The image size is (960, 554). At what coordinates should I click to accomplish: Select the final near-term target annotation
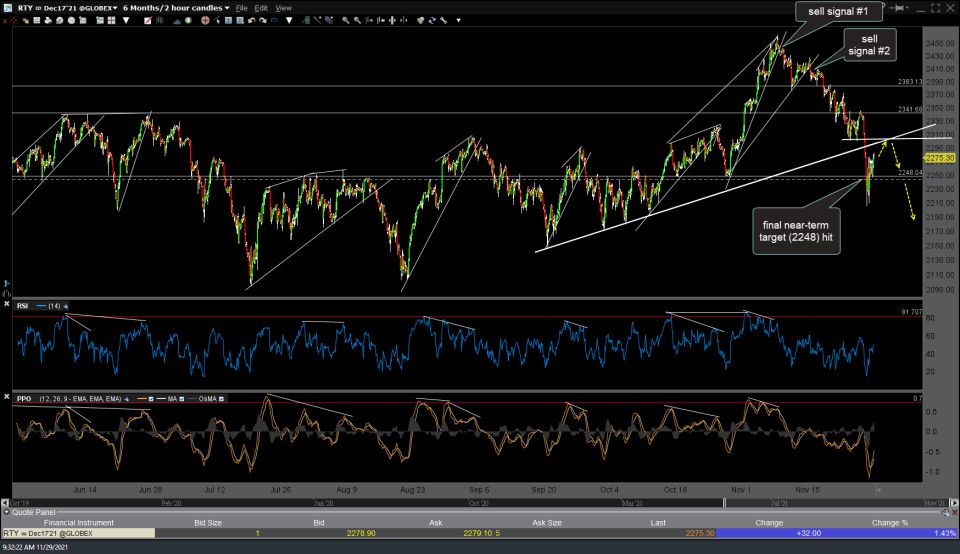[799, 231]
